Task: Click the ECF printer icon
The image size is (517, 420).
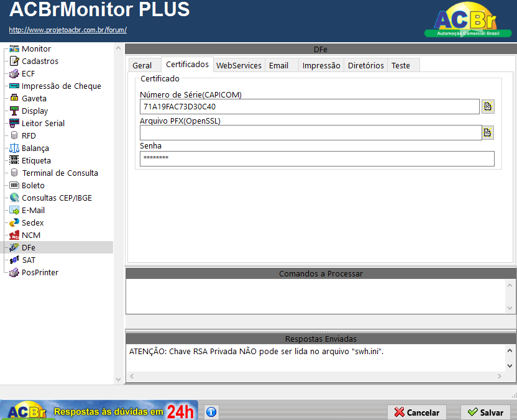Action: (x=14, y=73)
